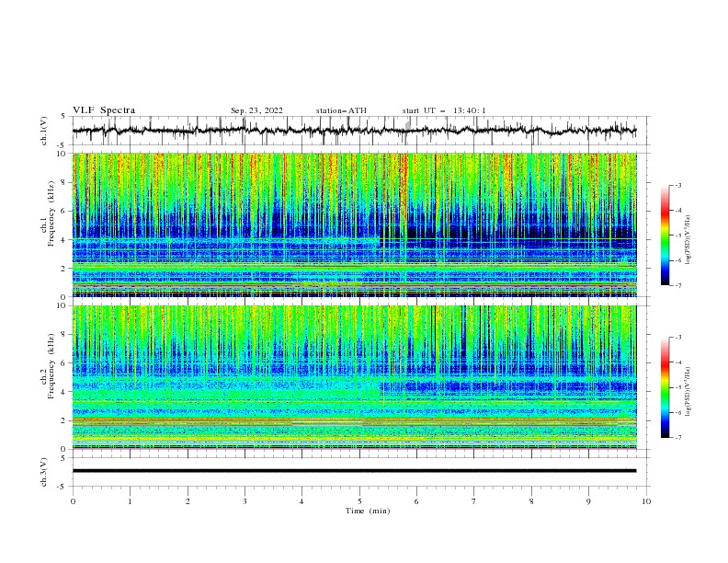The width and height of the screenshot is (728, 563).
Task: Click the ch.2 frequency tick label "2"
Action: (63, 420)
